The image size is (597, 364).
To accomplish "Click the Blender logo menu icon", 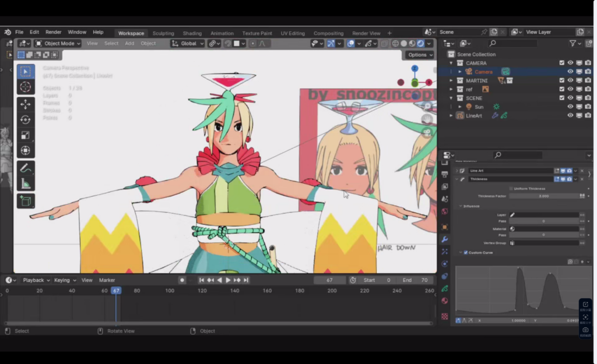I will coord(8,33).
